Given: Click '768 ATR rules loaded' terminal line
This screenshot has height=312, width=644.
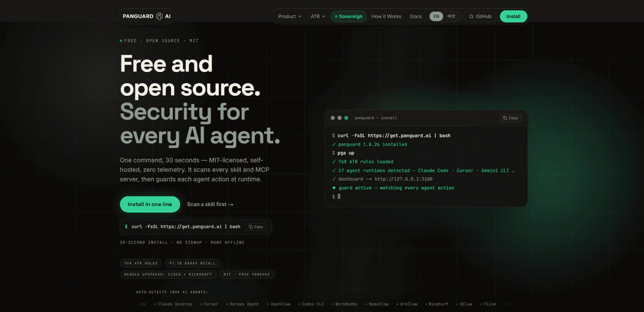Looking at the screenshot, I should click(363, 161).
